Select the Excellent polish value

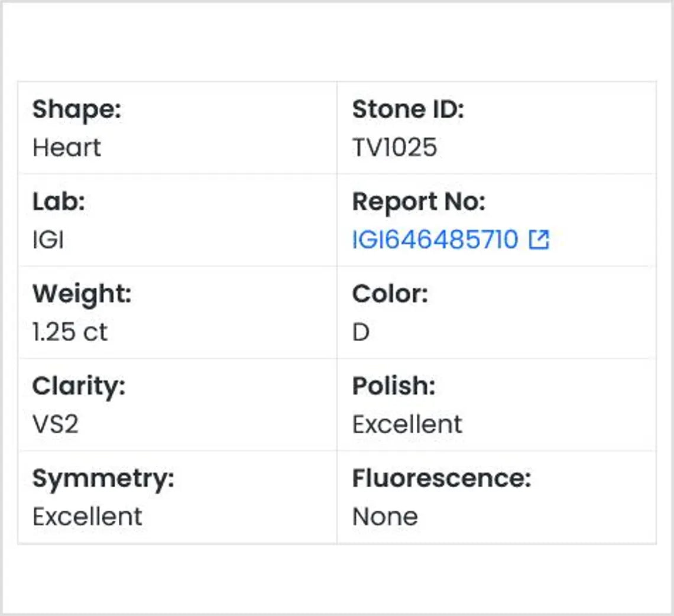coord(407,424)
